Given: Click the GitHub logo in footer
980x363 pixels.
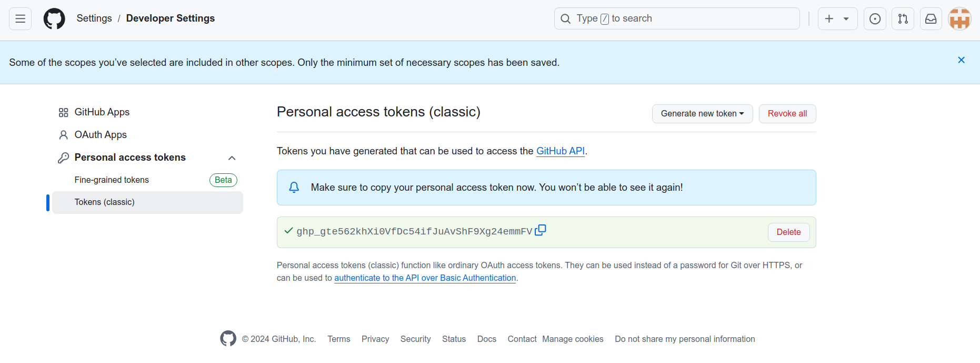Looking at the screenshot, I should point(228,338).
